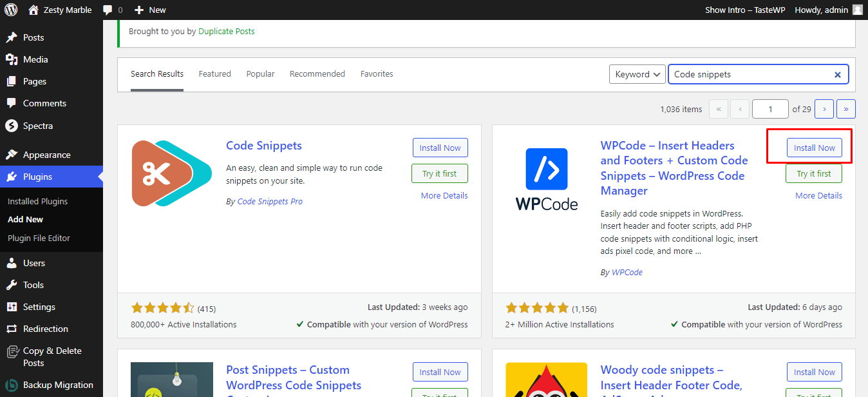Install the Post Snippets plugin
The height and width of the screenshot is (397, 868).
(440, 372)
